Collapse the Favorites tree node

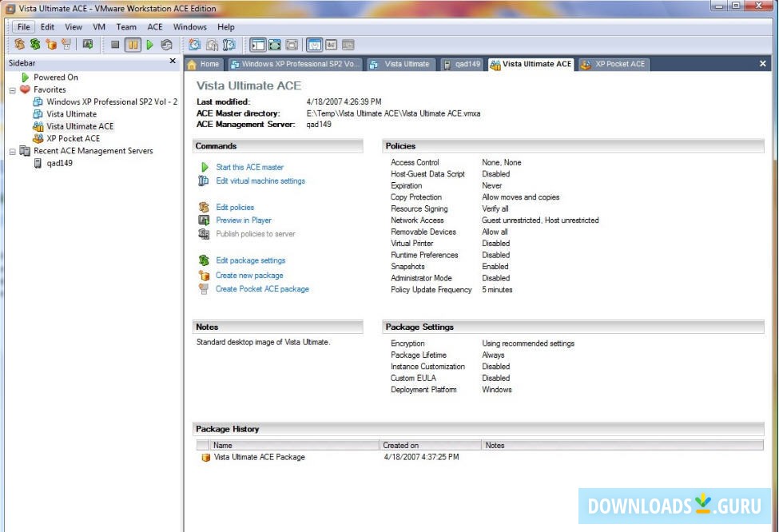coord(13,90)
